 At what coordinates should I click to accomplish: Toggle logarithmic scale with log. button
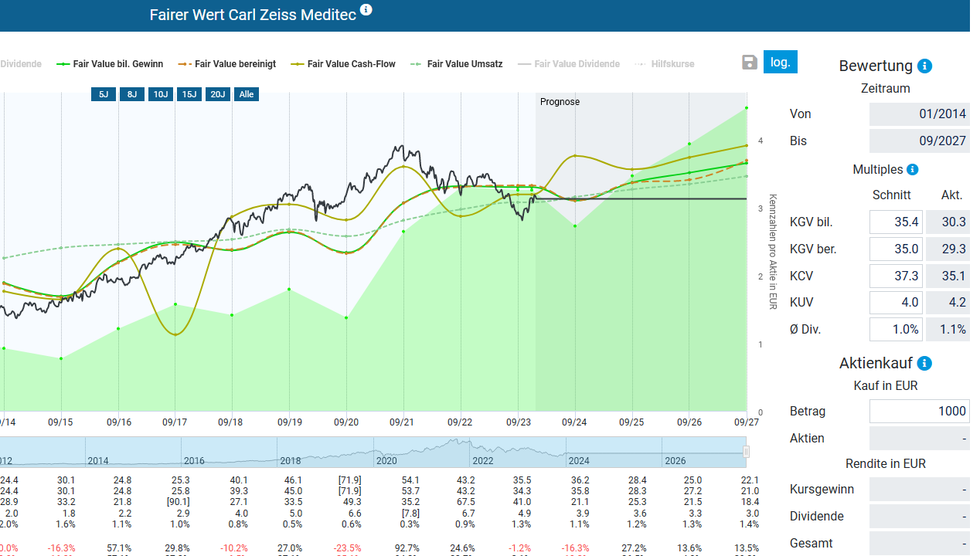tap(781, 62)
